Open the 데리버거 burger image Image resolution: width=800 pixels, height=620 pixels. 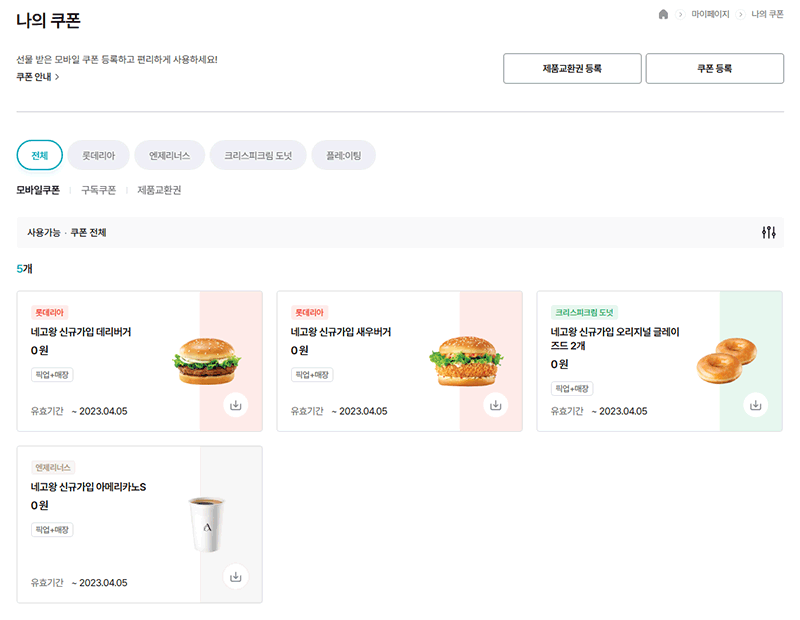tap(207, 361)
